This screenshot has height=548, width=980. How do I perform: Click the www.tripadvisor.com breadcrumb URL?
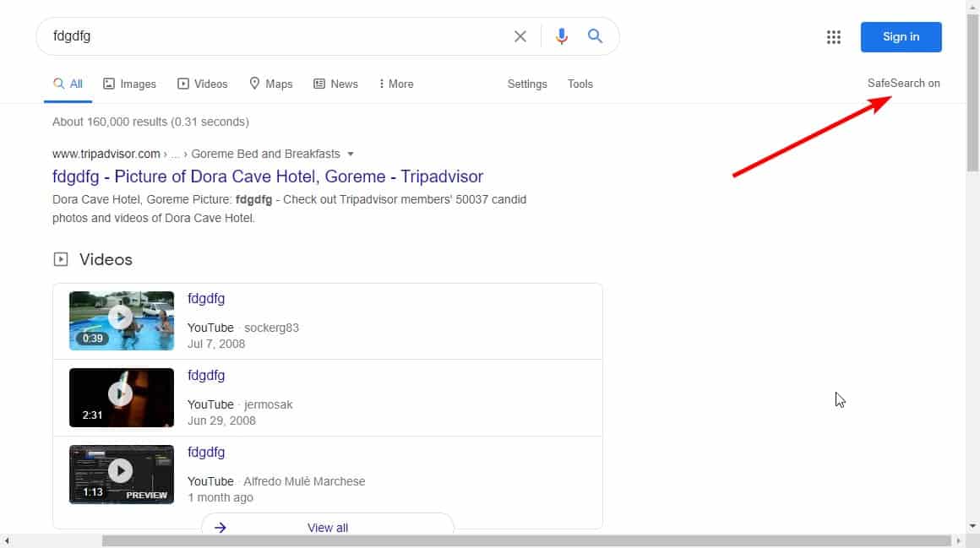[x=106, y=154]
